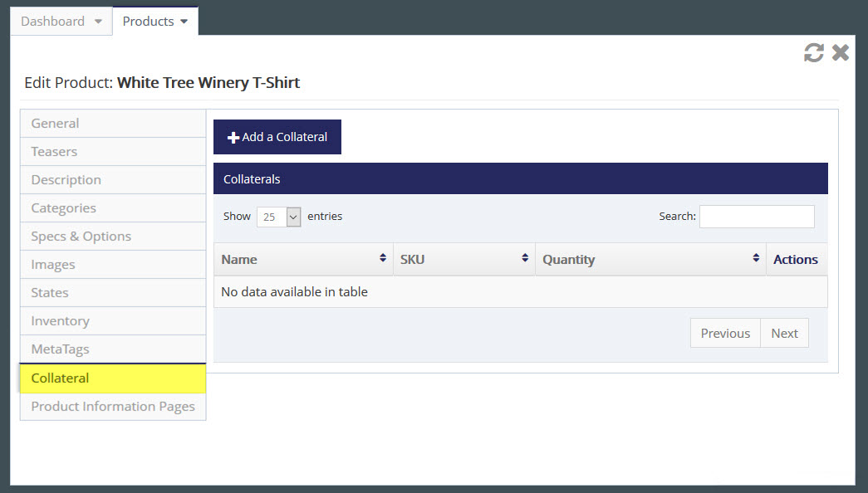This screenshot has width=868, height=493.
Task: Open the Dashboard dropdown menu
Action: [61, 21]
